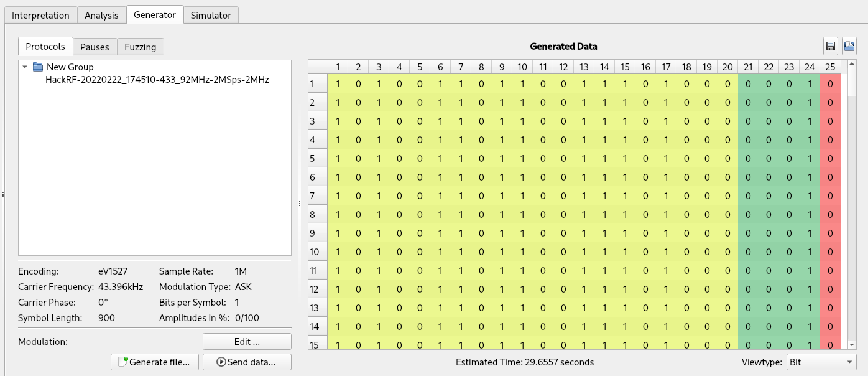Click the scroll down arrow of data table
The height and width of the screenshot is (376, 868).
pos(852,345)
